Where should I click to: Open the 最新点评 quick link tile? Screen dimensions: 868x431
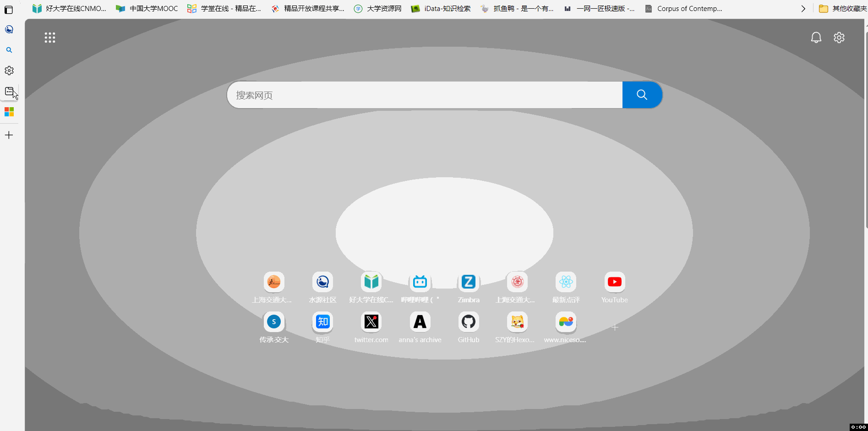point(566,288)
